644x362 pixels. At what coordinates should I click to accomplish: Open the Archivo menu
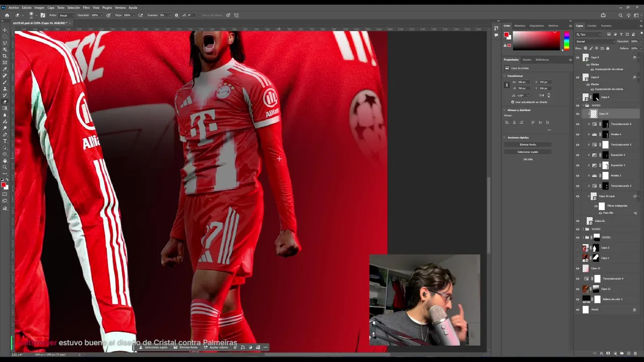coord(14,8)
